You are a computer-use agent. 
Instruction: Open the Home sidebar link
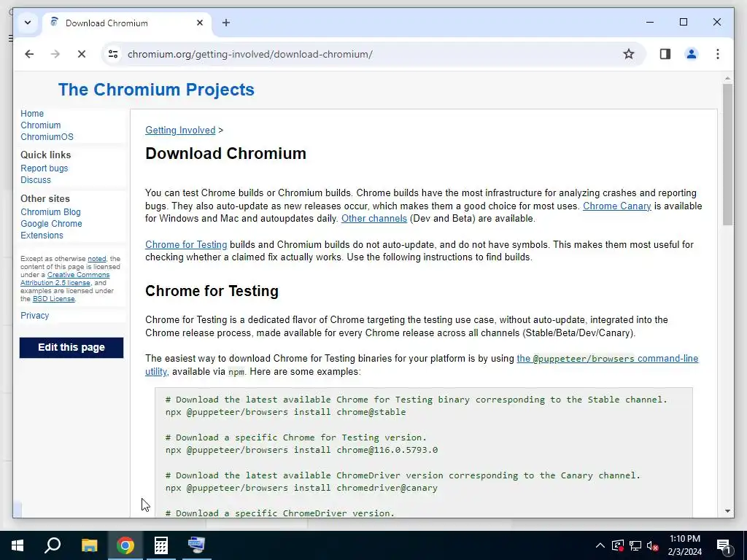[32, 113]
